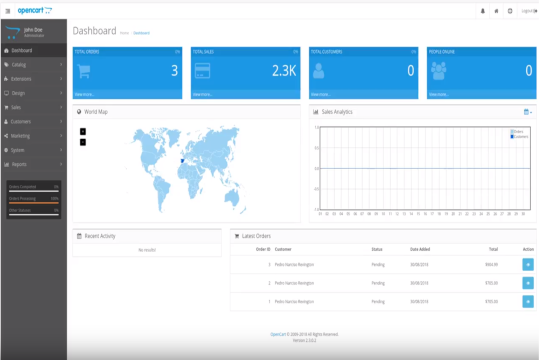This screenshot has width=540, height=360.
Task: Click Other Statuses progress bar
Action: (x=34, y=215)
